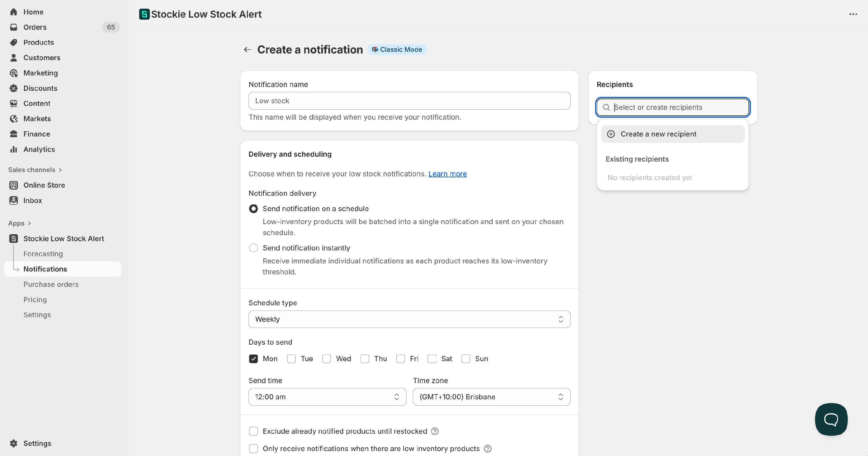Click the Settings gear icon at sidebar bottom
The image size is (868, 456).
[x=14, y=443]
